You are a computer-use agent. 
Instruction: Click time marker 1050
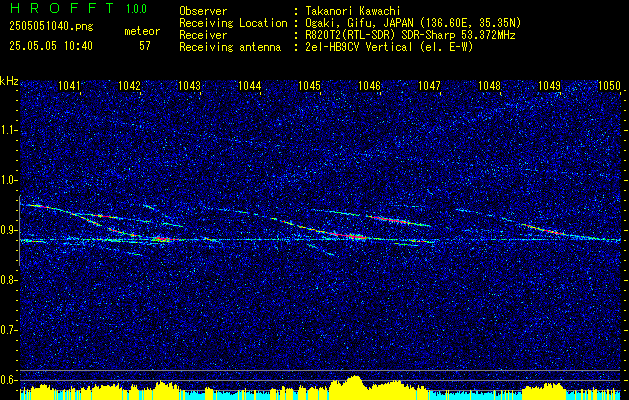point(609,85)
